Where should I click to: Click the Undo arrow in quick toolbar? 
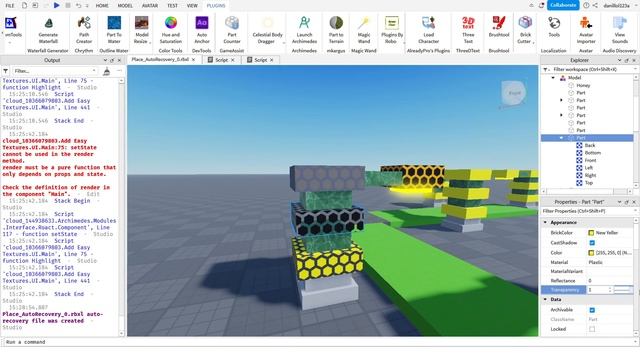coord(78,6)
